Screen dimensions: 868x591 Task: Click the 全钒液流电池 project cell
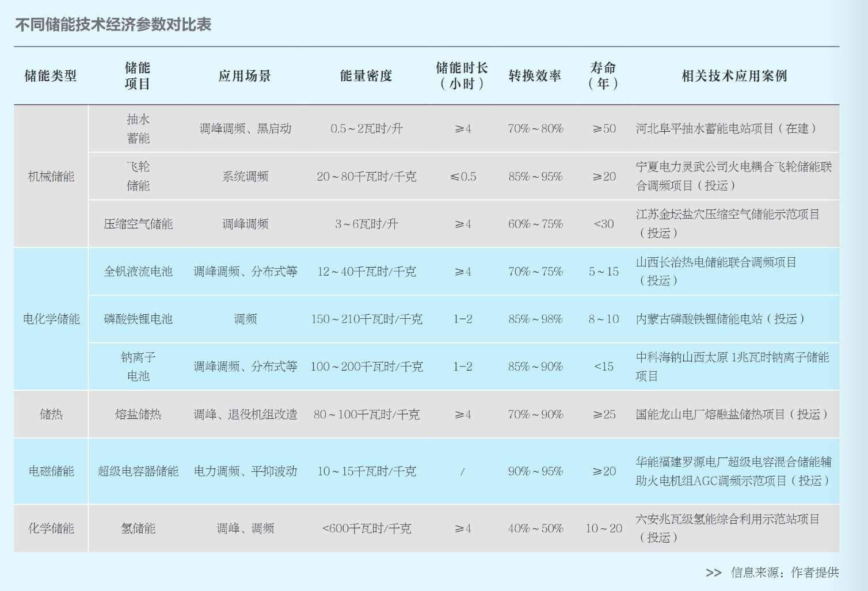[x=138, y=272]
